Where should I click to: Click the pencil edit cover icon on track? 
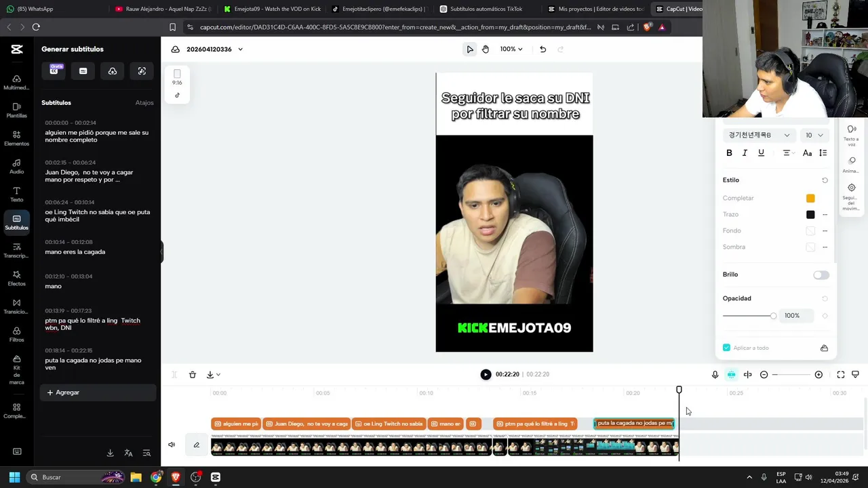(197, 445)
